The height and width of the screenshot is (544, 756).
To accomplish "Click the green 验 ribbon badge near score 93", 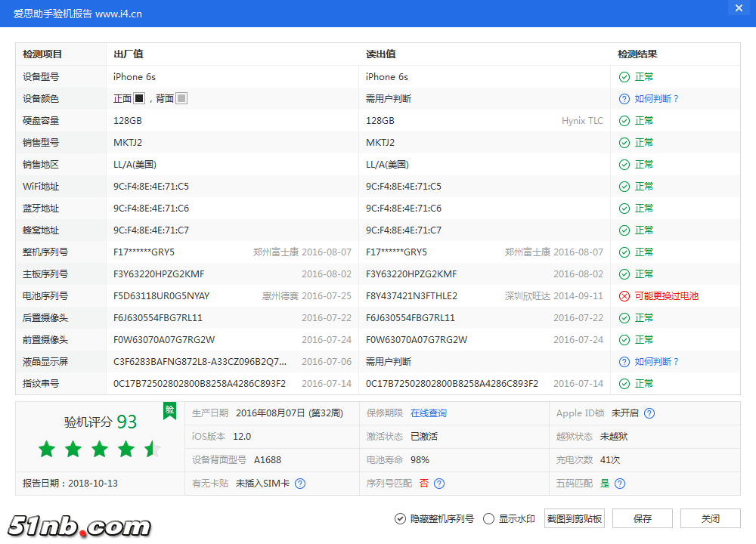I will [169, 411].
